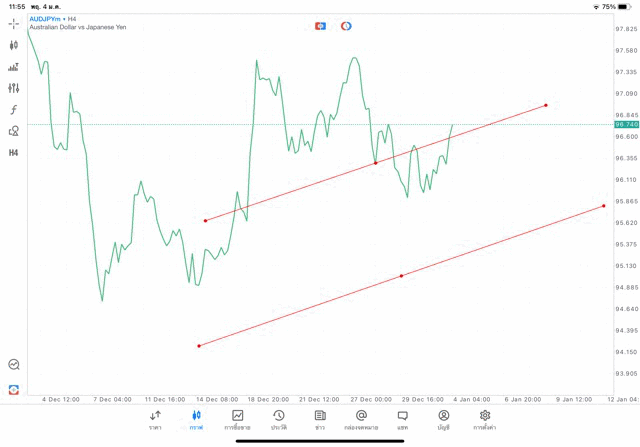Click the red-blue one-click trading icon at top
640x447 pixels.
point(321,26)
